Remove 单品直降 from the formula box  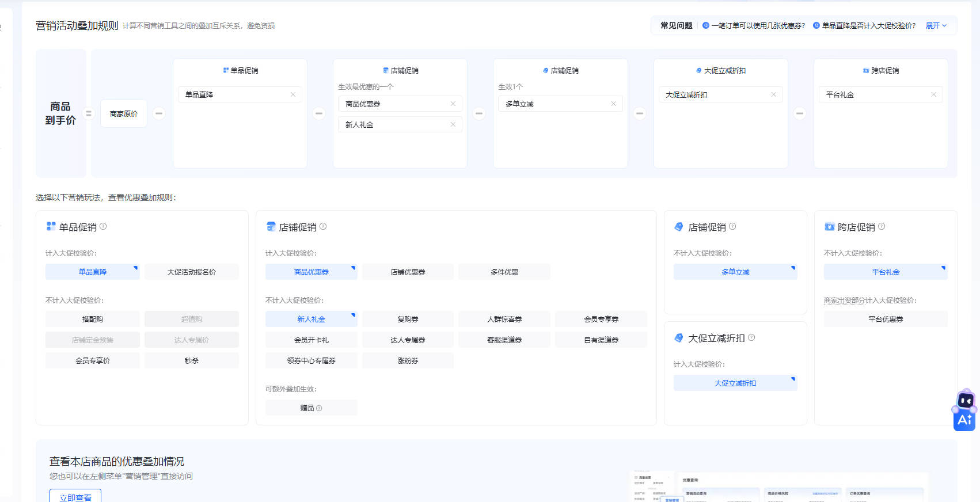293,94
